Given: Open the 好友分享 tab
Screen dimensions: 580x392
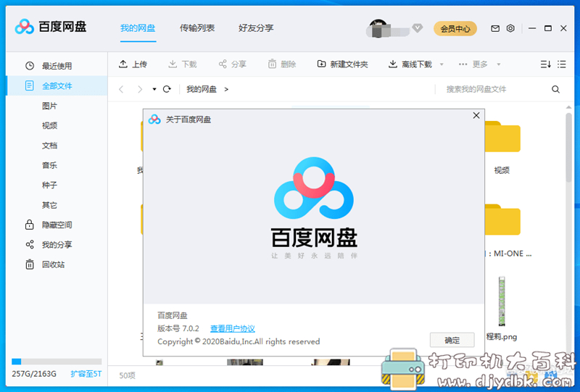Looking at the screenshot, I should tap(256, 28).
